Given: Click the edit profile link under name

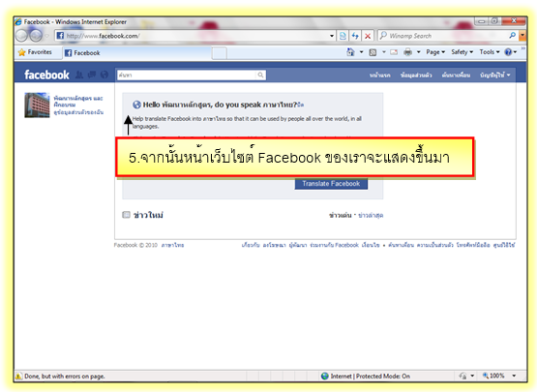Looking at the screenshot, I should (78, 112).
